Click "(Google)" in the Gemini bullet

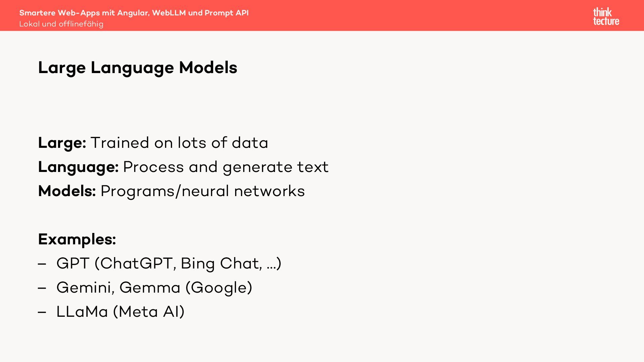coord(219,288)
